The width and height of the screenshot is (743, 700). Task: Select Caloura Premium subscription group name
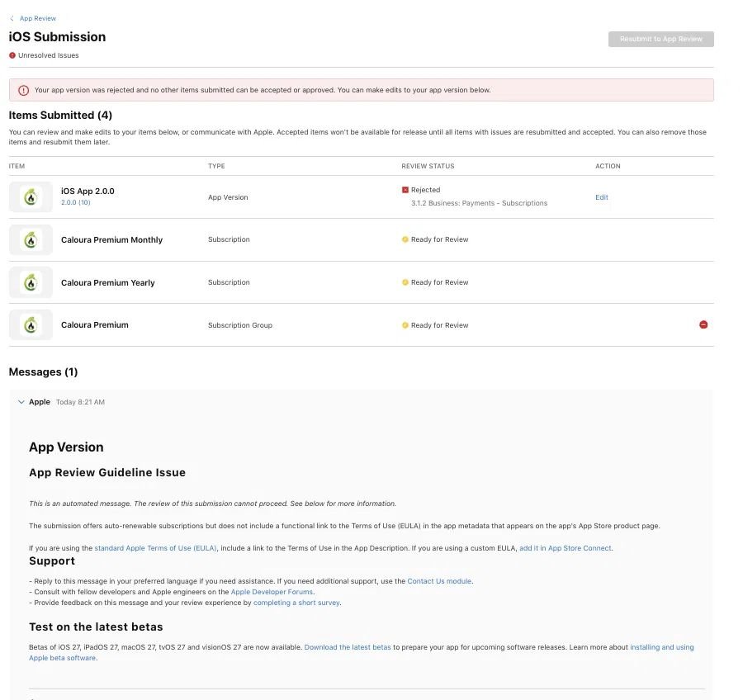[x=95, y=325]
